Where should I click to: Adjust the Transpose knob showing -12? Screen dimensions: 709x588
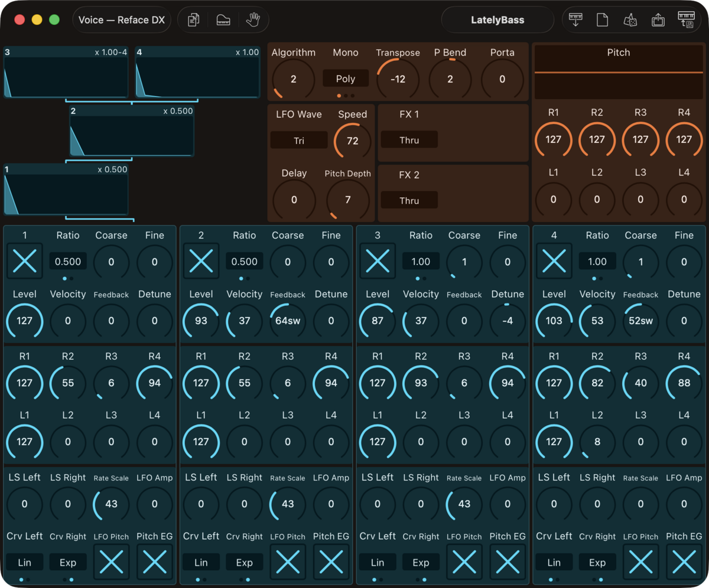398,79
